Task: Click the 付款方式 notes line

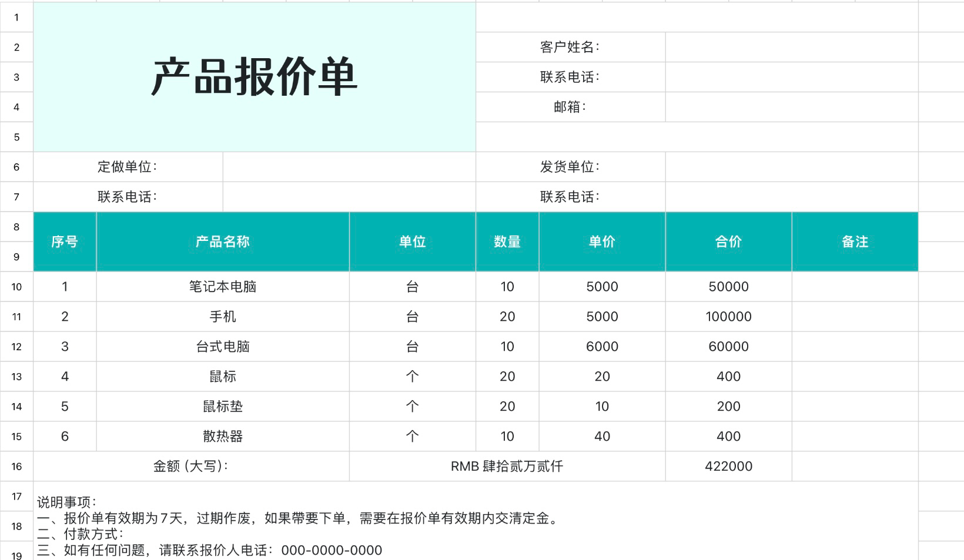Action: tap(81, 534)
